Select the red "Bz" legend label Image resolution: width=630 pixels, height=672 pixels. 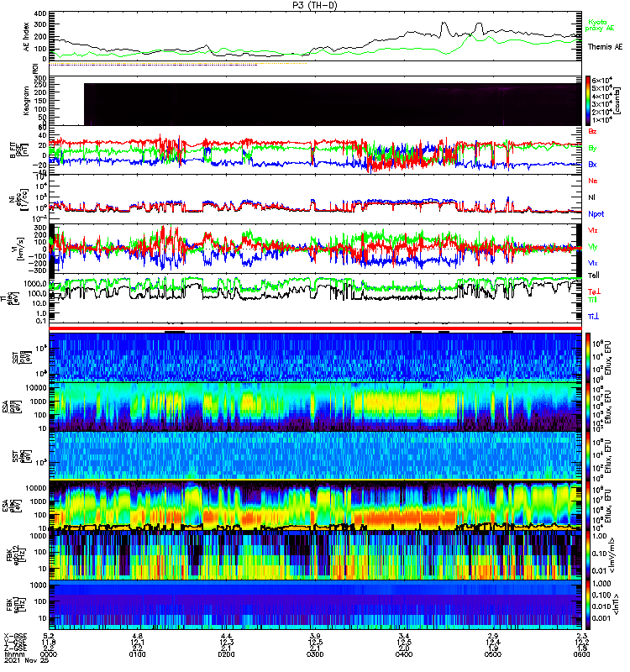(592, 131)
